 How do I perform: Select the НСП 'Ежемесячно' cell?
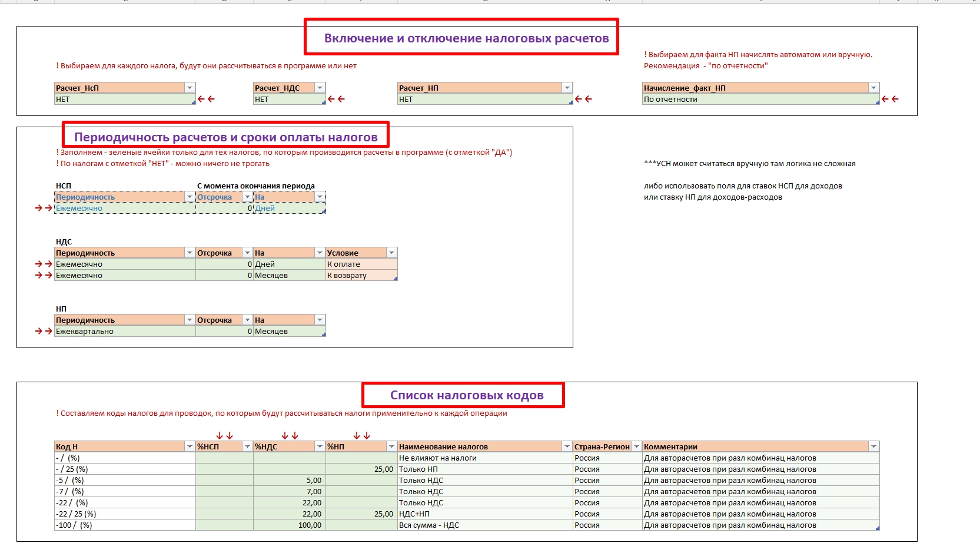pos(125,208)
